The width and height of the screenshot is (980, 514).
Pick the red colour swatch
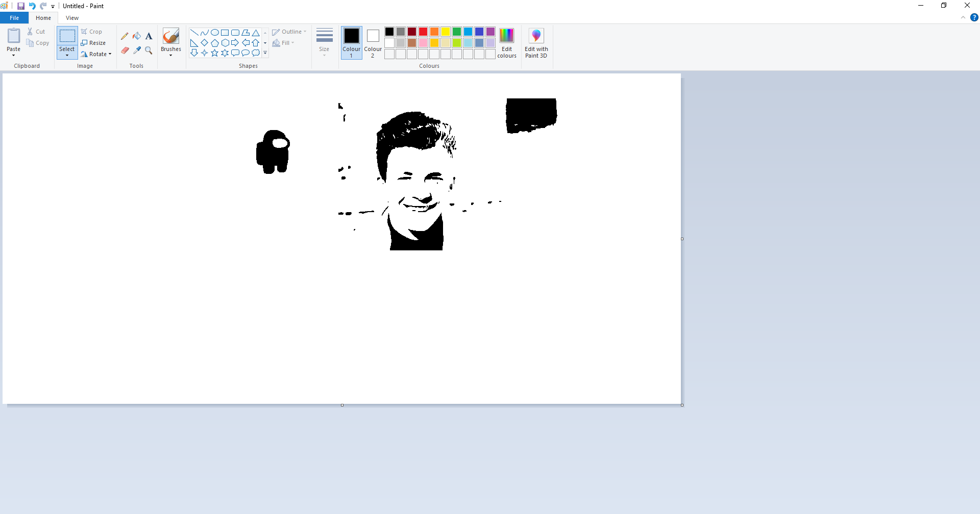[x=423, y=32]
